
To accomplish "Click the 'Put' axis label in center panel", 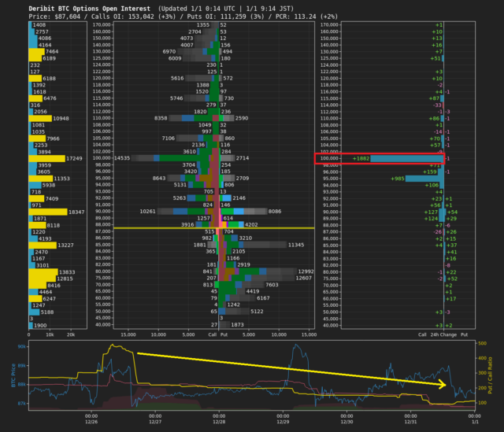I will coord(225,334).
